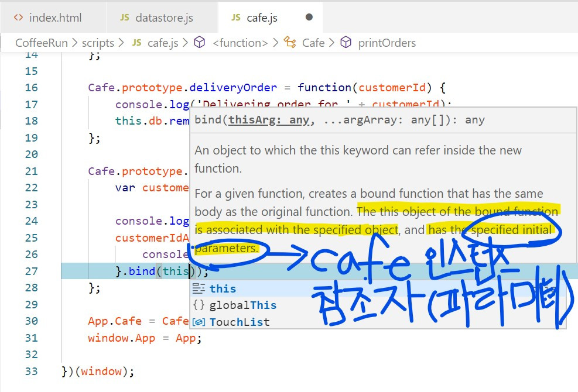The image size is (578, 392).
Task: Click '...argArray: any[]' in signature help
Action: [x=385, y=120]
